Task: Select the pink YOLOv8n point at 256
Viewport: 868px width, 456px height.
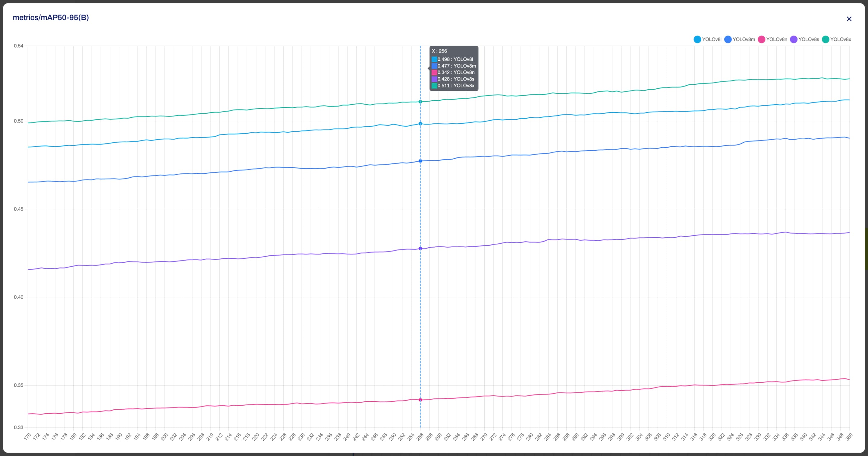Action: [420, 400]
